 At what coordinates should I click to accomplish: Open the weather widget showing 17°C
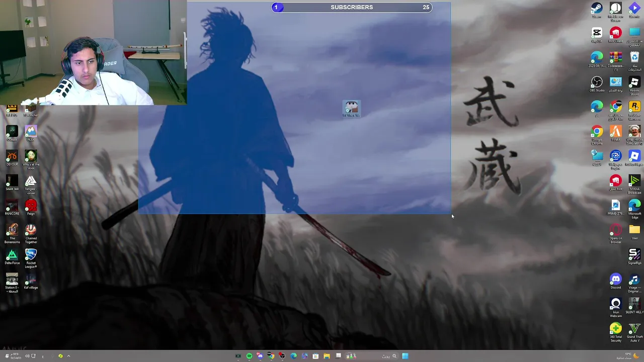[629, 356]
